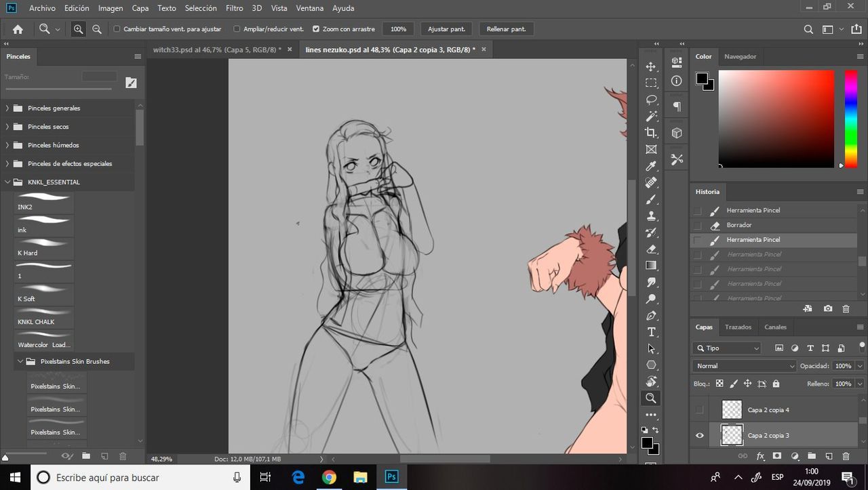
Task: Toggle lock transparent pixels in Bloq.
Action: pos(719,384)
